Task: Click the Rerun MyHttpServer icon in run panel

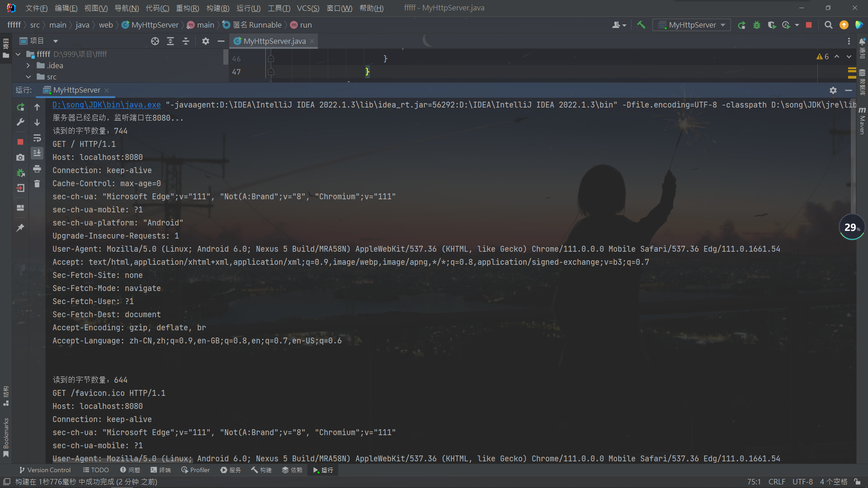Action: coord(20,107)
